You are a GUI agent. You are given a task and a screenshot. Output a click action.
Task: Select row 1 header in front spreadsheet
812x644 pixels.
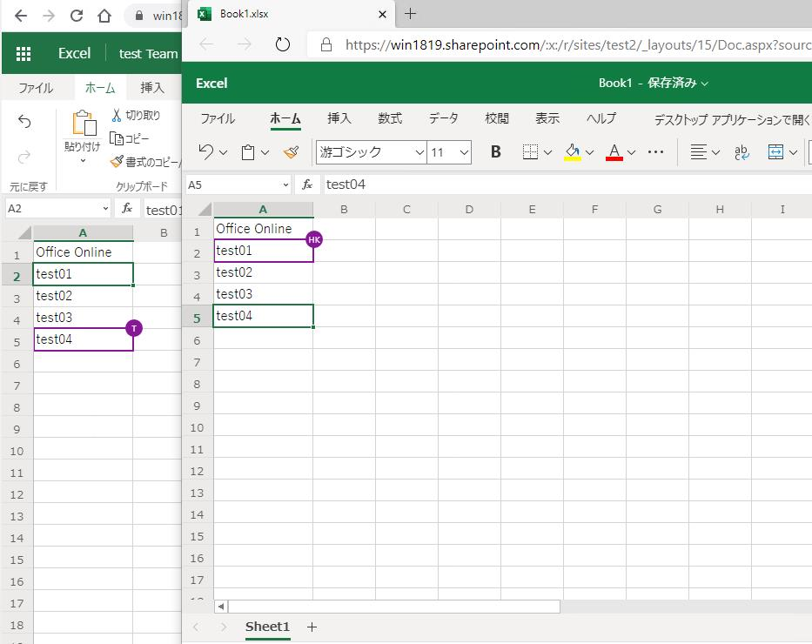198,231
